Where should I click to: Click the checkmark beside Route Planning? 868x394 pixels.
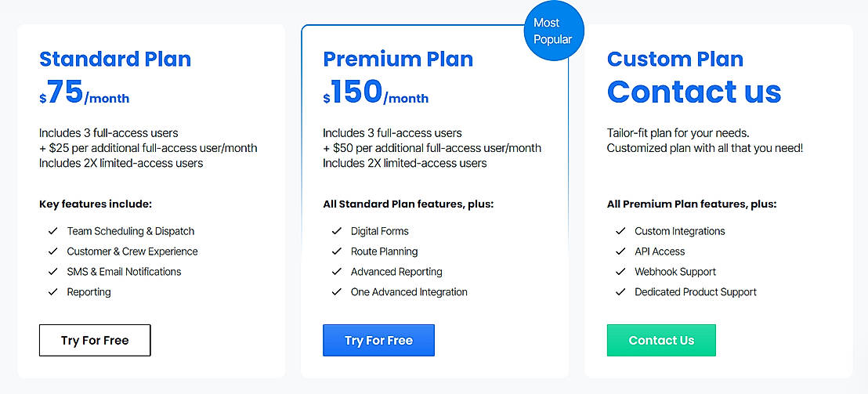(337, 251)
